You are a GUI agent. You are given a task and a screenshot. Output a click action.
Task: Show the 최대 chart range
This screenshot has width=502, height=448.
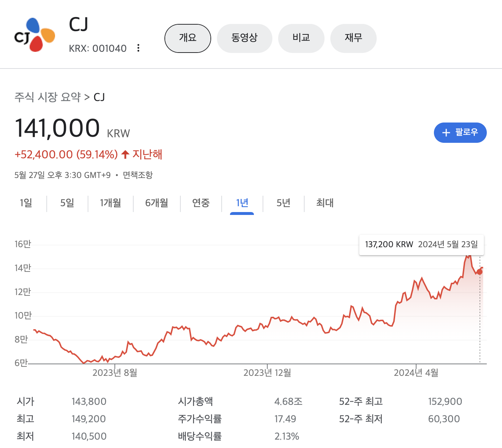325,203
